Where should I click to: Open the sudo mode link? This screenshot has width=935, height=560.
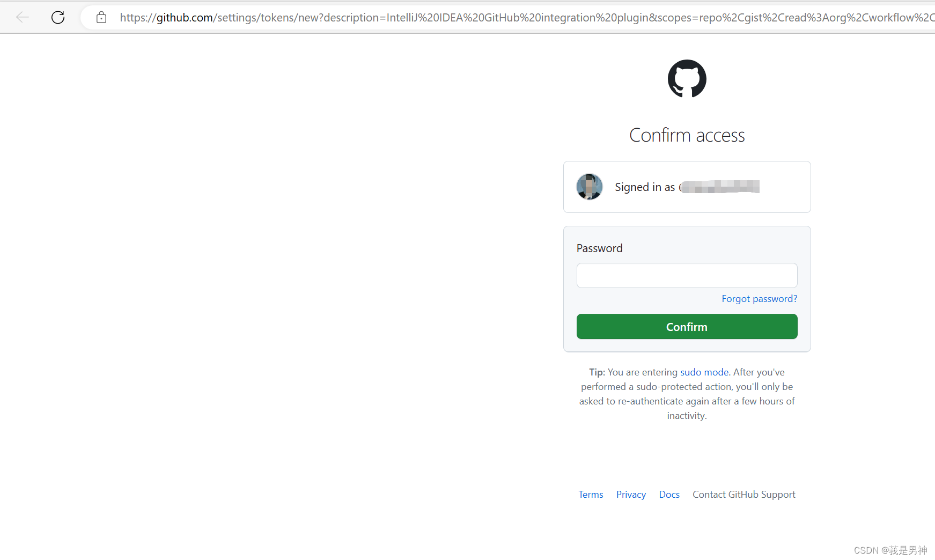pyautogui.click(x=704, y=372)
